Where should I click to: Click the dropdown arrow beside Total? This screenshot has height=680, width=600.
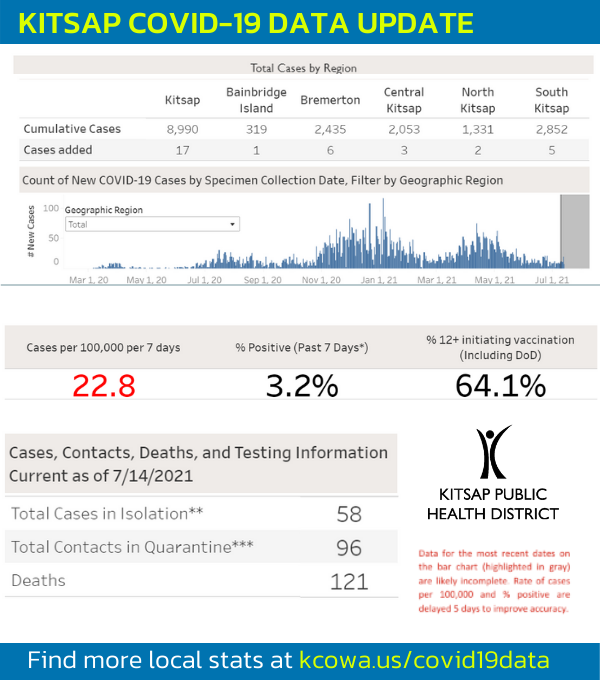(x=232, y=225)
